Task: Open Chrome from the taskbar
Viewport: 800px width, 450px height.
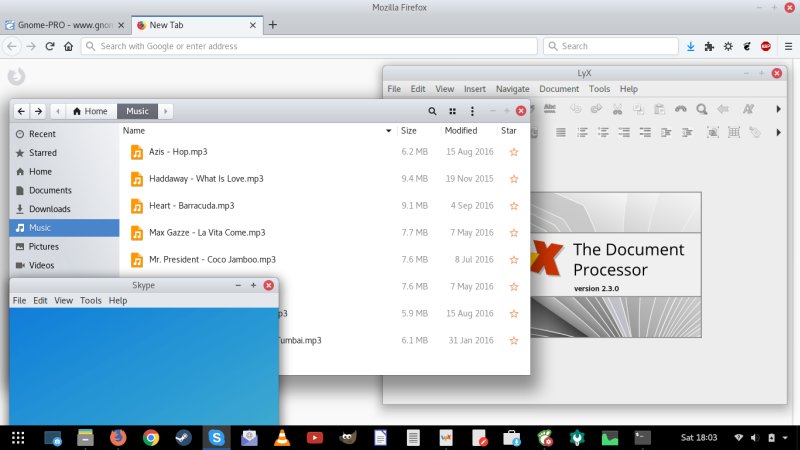Action: (x=151, y=438)
